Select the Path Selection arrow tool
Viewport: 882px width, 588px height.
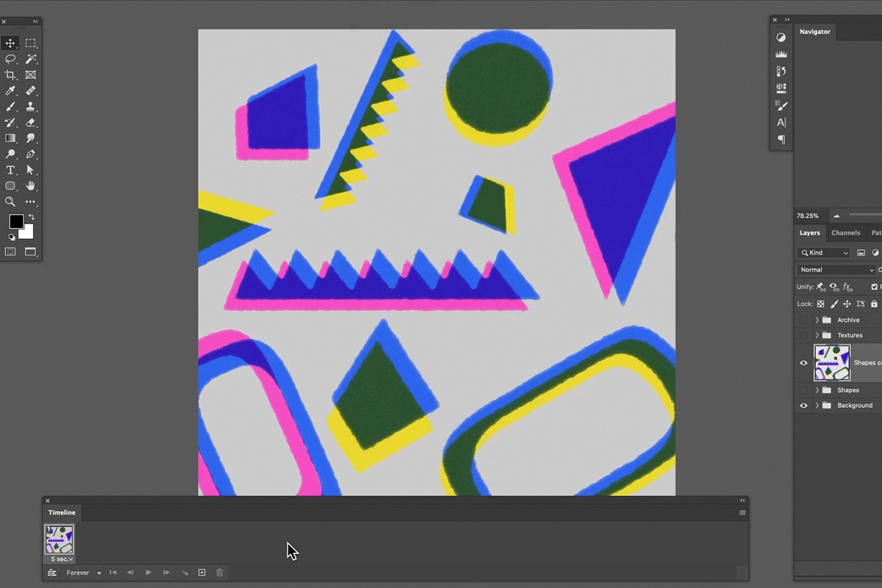[x=31, y=170]
